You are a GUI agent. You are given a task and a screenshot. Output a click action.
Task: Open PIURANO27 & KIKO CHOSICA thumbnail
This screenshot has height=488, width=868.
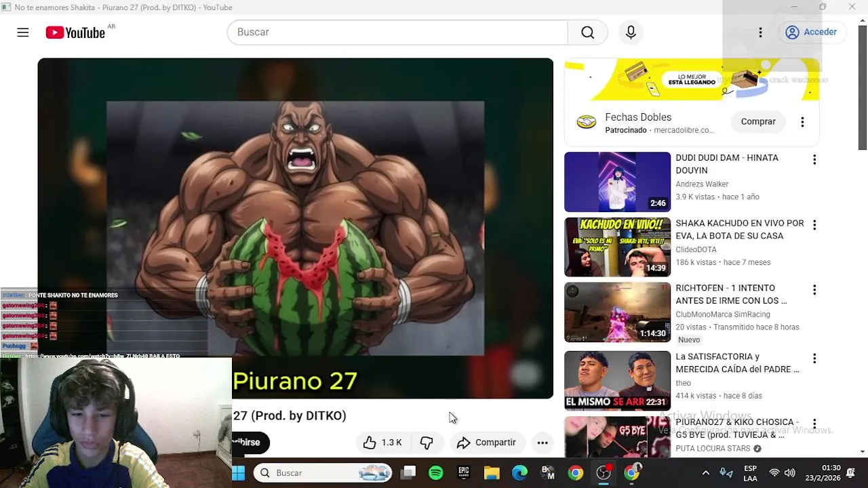click(x=617, y=436)
